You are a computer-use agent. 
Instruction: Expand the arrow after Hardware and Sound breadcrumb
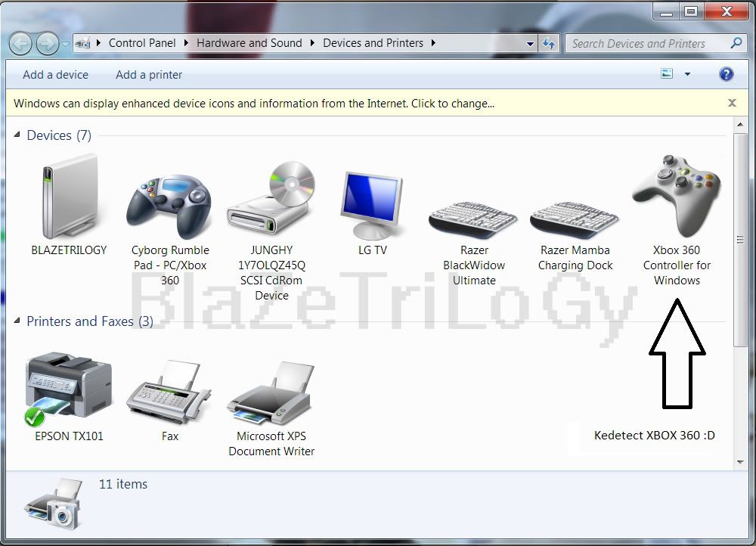312,43
